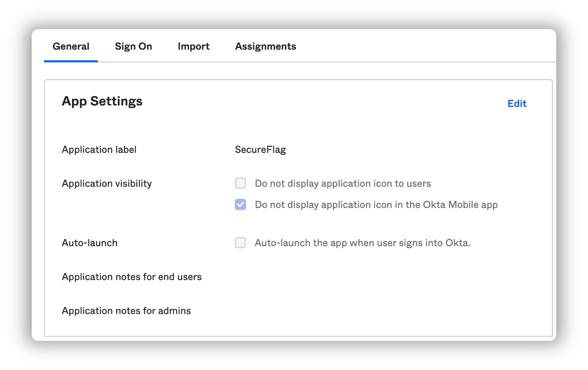Click the 'Application label' field name
The height and width of the screenshot is (370, 588).
click(99, 149)
